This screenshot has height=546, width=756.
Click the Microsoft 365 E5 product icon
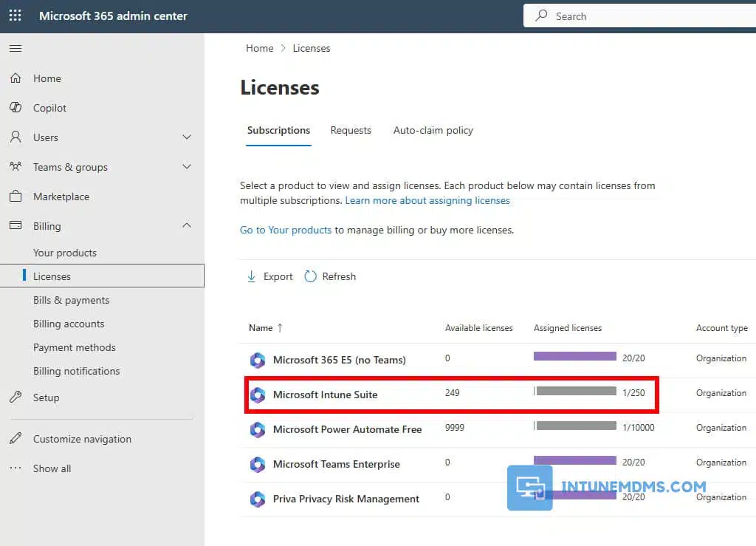(x=258, y=360)
